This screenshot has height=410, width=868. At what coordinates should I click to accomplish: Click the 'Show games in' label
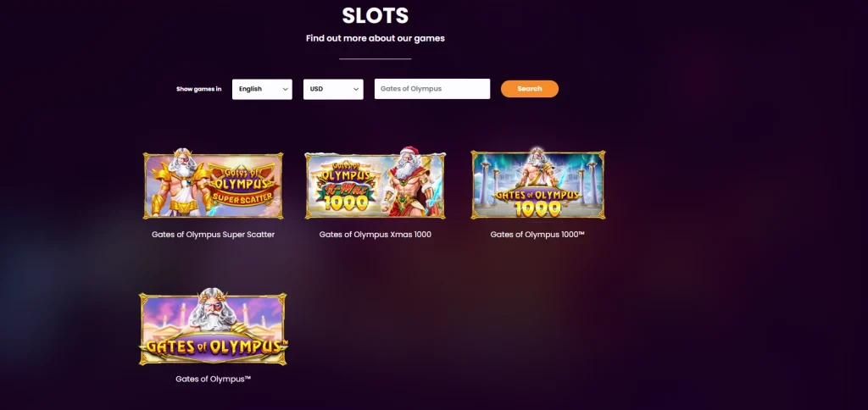click(198, 89)
